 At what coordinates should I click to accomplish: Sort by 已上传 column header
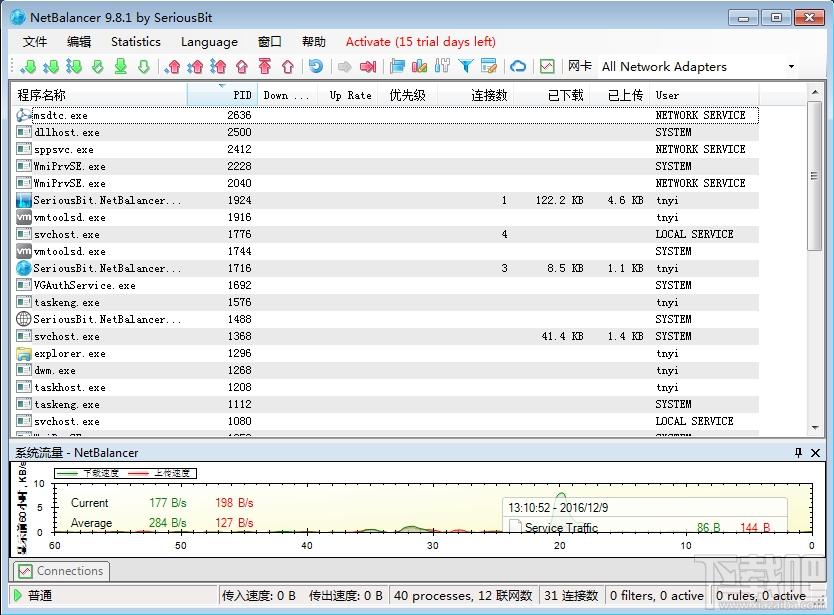coord(620,95)
